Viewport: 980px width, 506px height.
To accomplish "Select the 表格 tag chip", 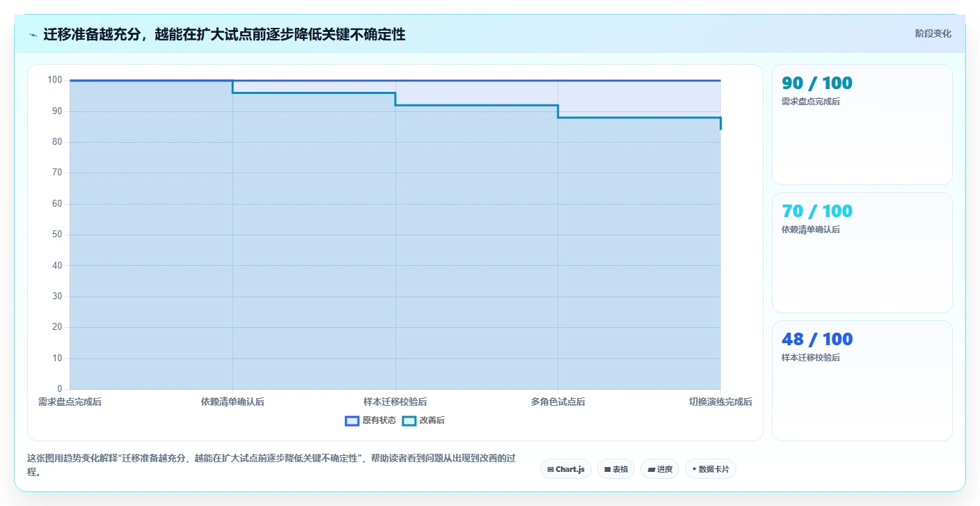I will [x=616, y=469].
